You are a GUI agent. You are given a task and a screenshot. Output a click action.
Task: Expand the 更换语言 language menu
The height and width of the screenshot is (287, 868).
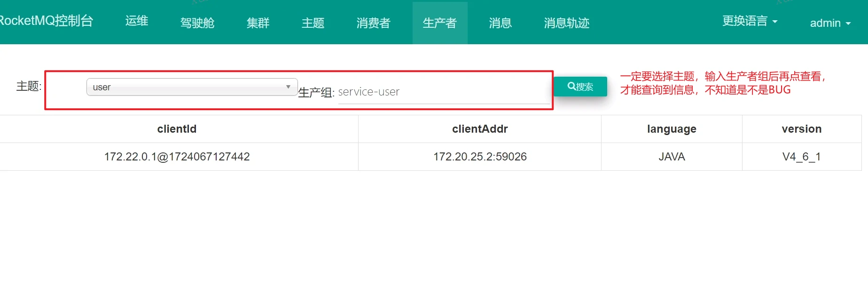click(750, 21)
